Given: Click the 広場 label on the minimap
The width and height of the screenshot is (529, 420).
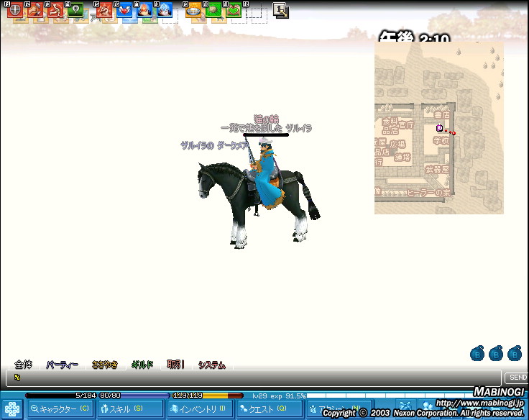Looking at the screenshot, I should tap(397, 144).
